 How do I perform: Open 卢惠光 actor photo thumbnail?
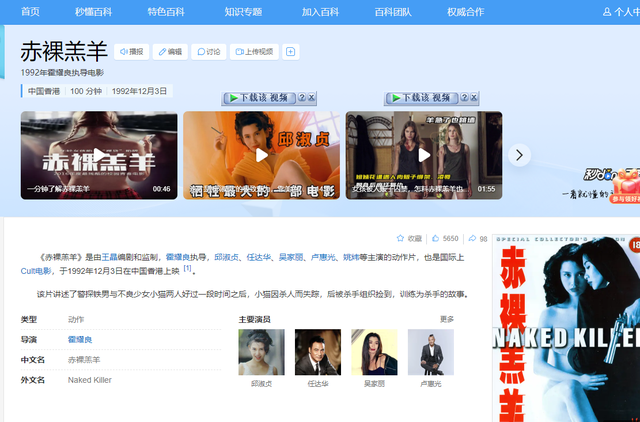[x=431, y=352]
